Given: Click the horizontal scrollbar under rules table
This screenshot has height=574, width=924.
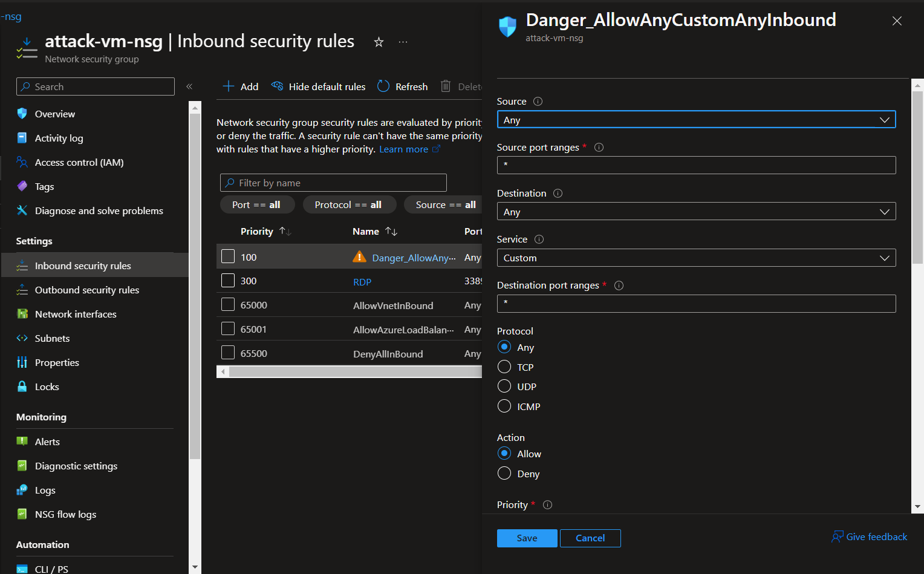Looking at the screenshot, I should pyautogui.click(x=355, y=372).
